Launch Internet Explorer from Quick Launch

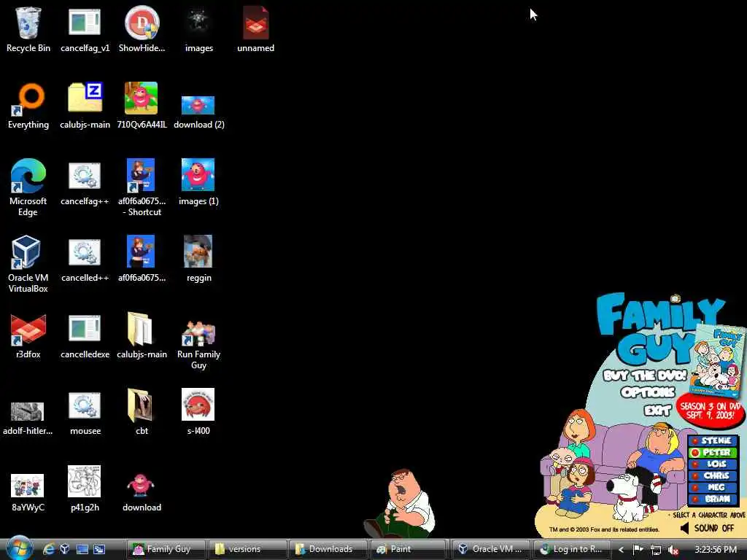pyautogui.click(x=49, y=549)
